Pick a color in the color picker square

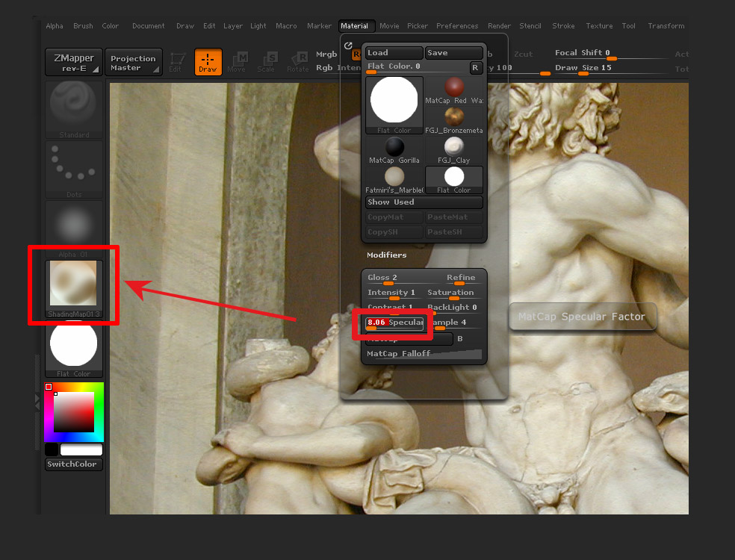tap(74, 412)
